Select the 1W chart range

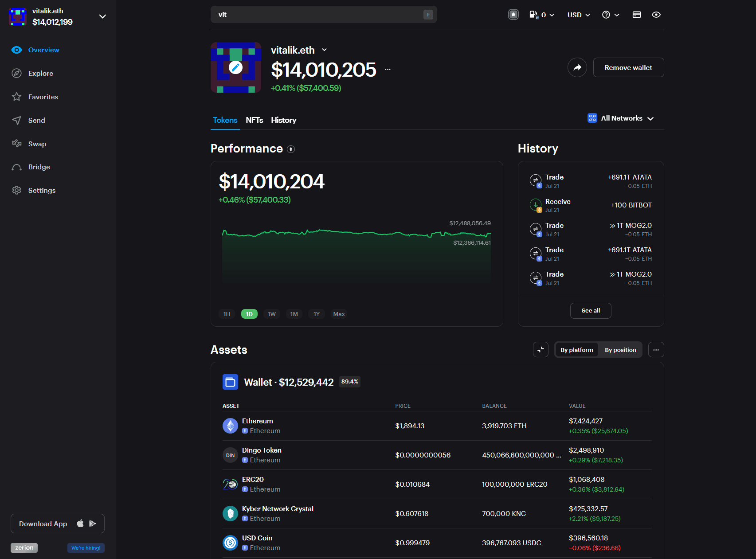point(272,314)
